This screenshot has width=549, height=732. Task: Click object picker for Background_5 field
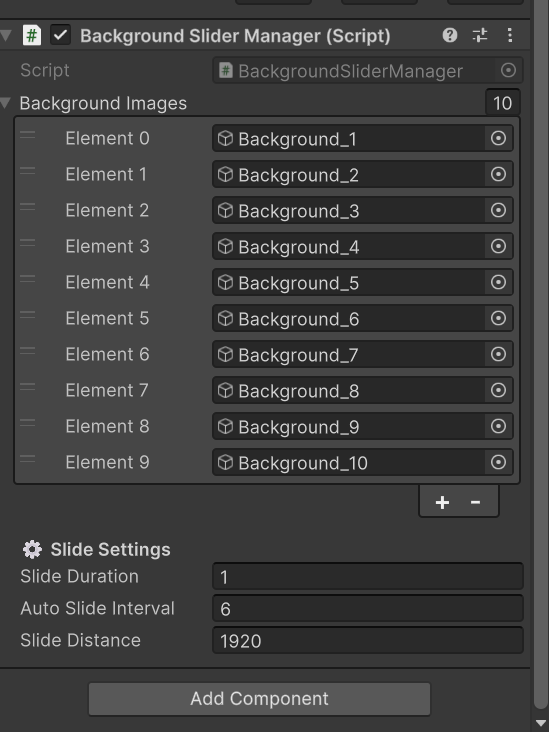pyautogui.click(x=498, y=282)
